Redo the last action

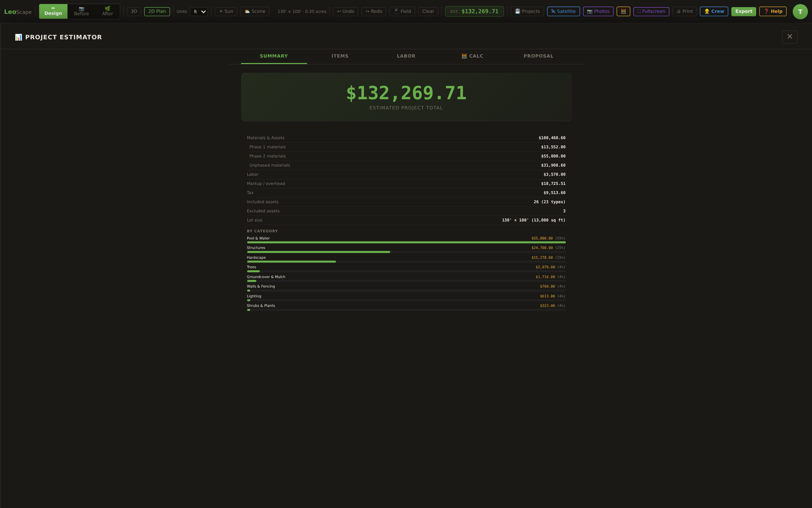[x=374, y=12]
